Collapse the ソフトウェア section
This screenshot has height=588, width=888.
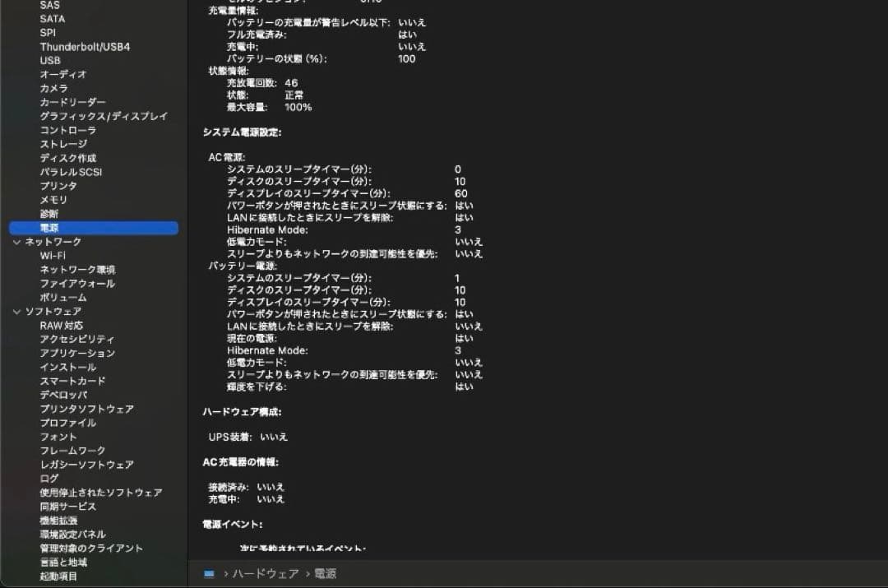pos(16,312)
